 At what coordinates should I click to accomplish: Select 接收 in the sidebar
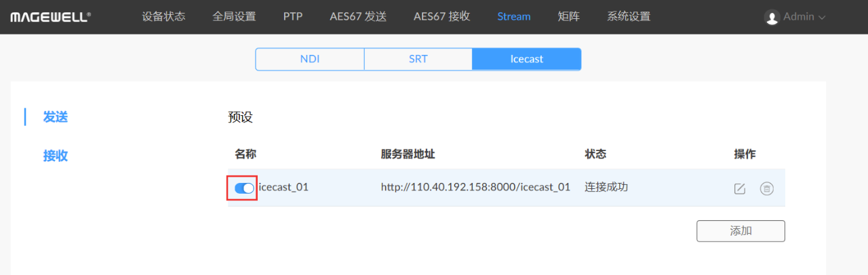coord(56,156)
